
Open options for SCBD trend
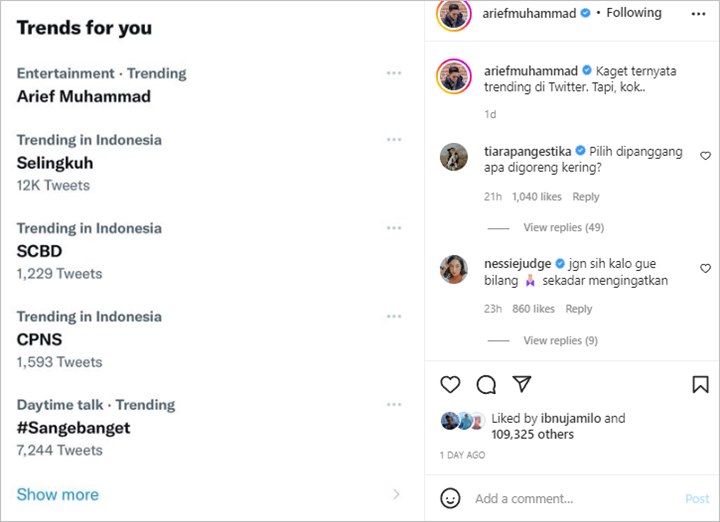click(394, 228)
